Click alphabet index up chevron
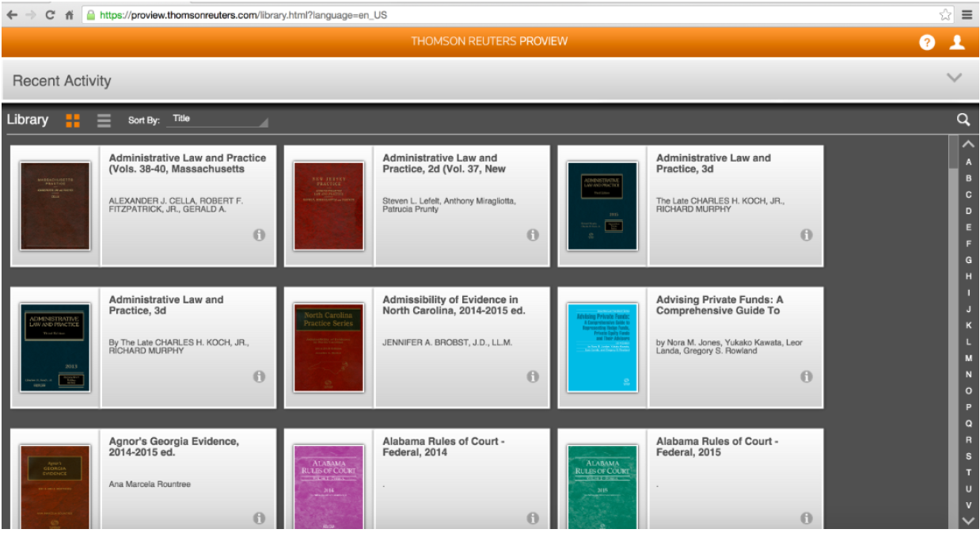 [x=969, y=145]
